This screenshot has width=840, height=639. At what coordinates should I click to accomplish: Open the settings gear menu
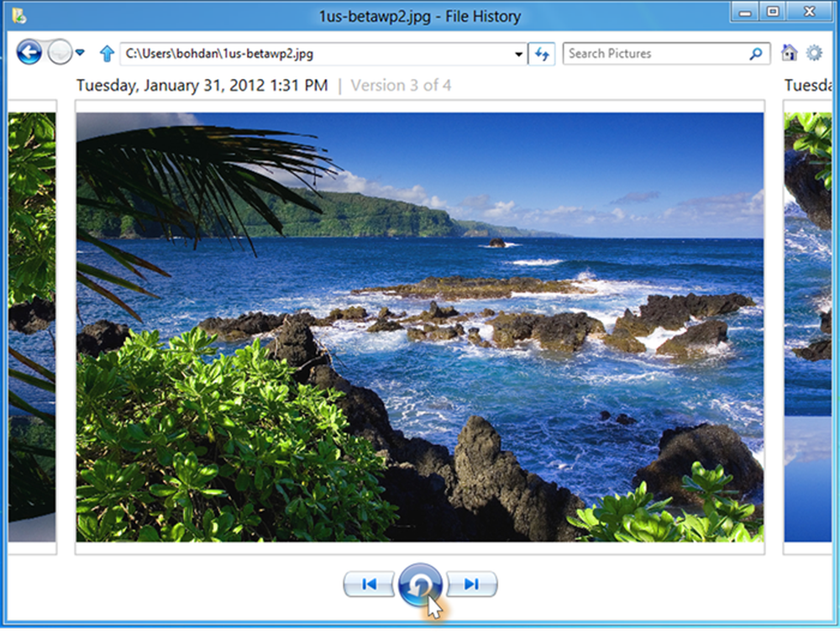coord(814,53)
